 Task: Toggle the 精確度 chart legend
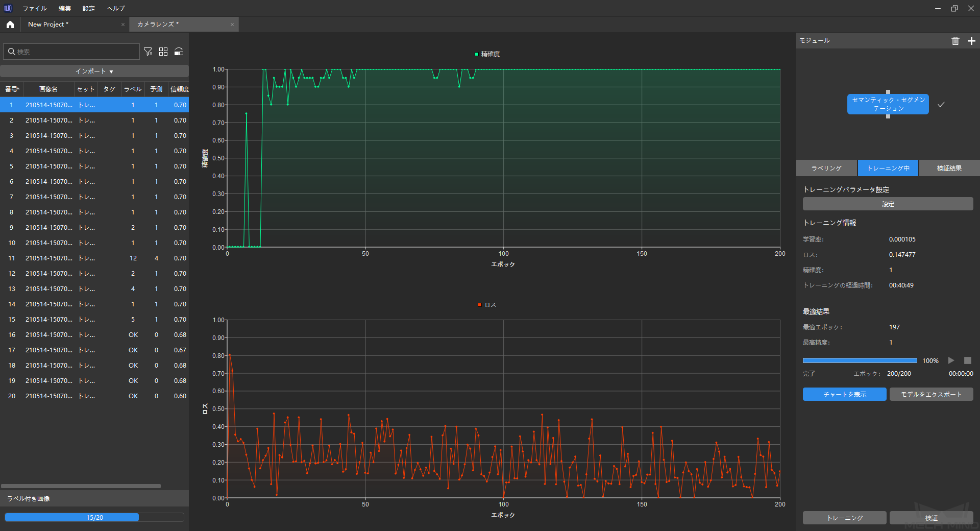[x=487, y=54]
